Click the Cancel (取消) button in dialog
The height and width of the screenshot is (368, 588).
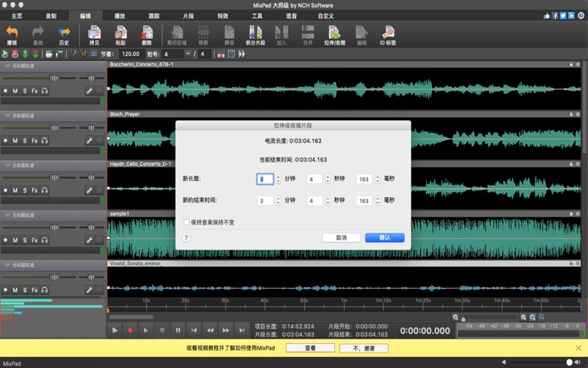[341, 238]
